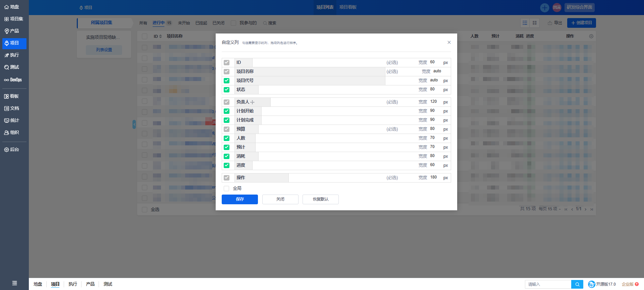The image size is (644, 290).
Task: Collapse the left sidebar with the hamburger icon
Action: (x=14, y=283)
